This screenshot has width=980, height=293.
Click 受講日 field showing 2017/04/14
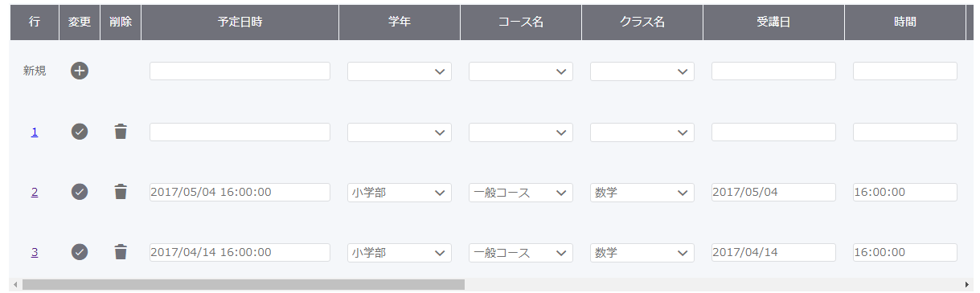coord(773,252)
